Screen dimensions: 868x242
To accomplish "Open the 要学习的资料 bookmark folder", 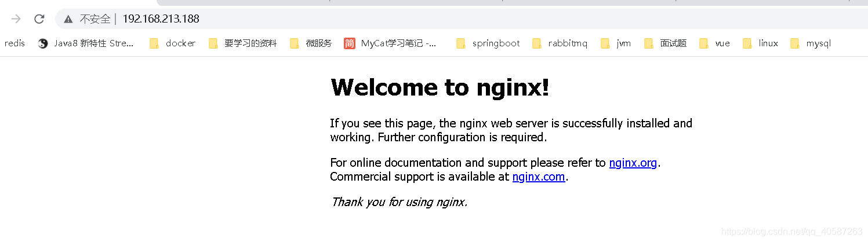I will tap(243, 43).
